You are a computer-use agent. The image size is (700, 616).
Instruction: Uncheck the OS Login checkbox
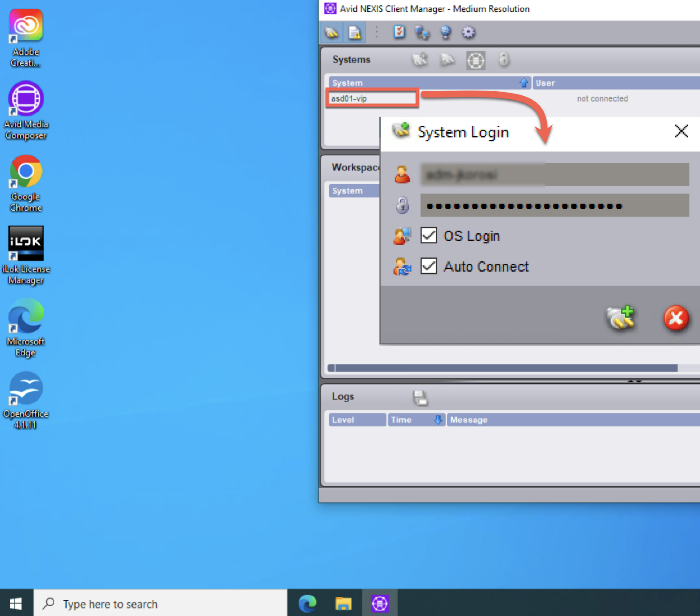tap(428, 236)
